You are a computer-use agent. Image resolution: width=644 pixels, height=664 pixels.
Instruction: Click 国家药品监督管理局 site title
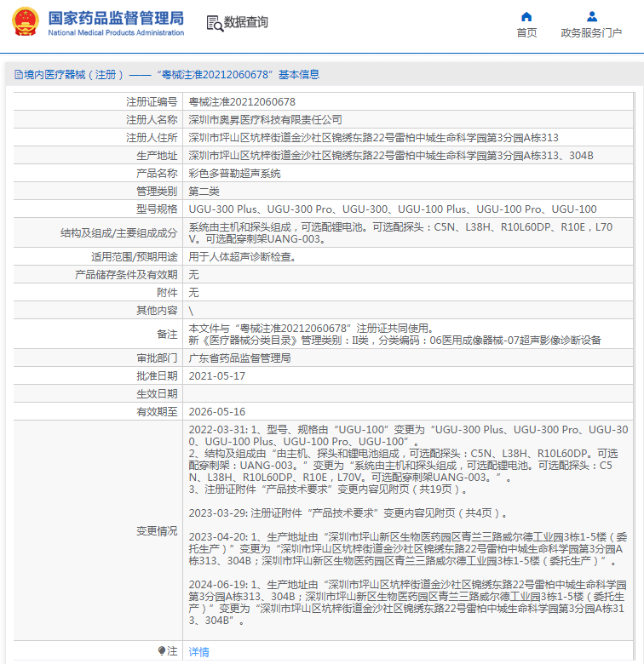click(116, 18)
